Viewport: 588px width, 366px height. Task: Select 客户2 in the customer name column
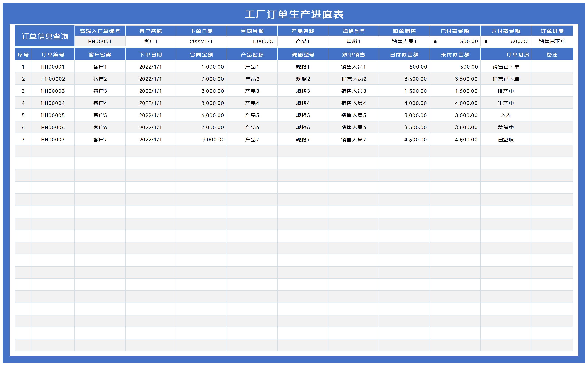pos(100,79)
